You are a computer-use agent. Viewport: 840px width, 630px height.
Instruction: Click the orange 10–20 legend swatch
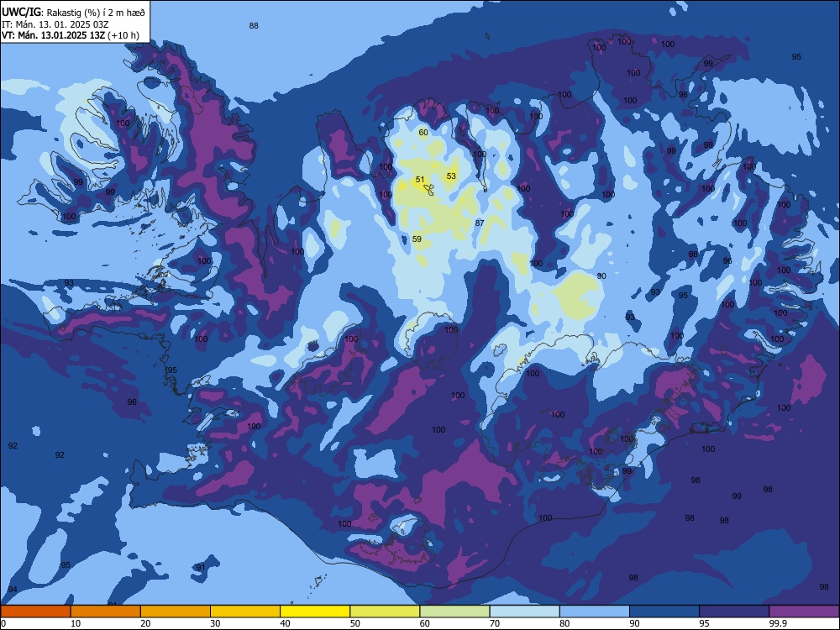point(106,612)
